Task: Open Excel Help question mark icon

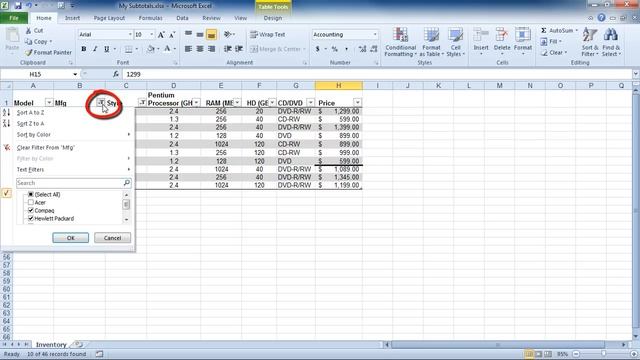Action: tap(601, 18)
